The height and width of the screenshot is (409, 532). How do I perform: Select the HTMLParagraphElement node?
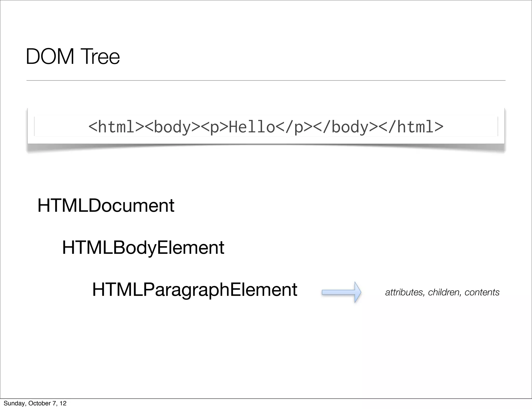click(195, 290)
